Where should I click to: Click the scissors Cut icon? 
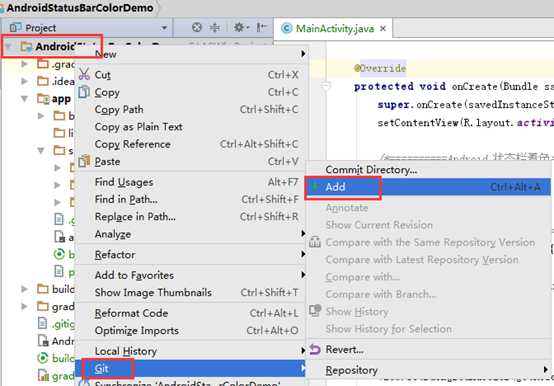(x=84, y=74)
